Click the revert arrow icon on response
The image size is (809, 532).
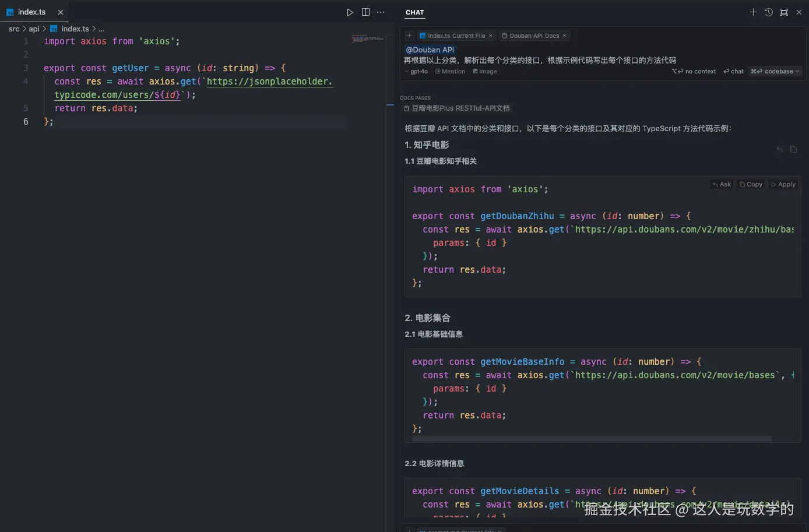click(779, 150)
